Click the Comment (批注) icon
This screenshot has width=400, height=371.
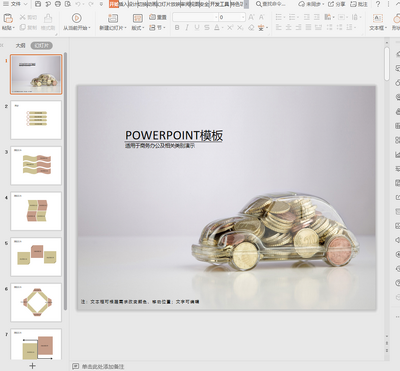tap(353, 4)
